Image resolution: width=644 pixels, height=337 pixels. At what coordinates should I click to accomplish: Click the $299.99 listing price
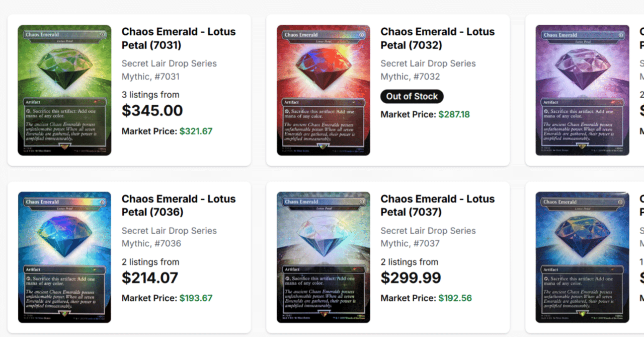(410, 278)
